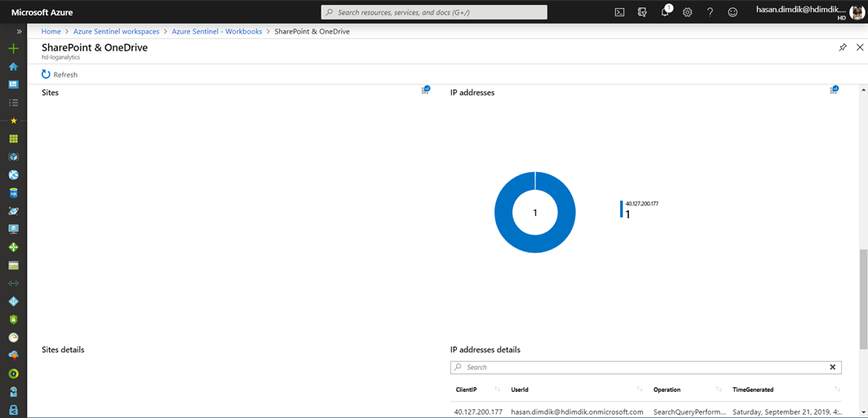Viewport: 868px width, 418px height.
Task: Open the Monitor gauge icon
Action: 14,337
